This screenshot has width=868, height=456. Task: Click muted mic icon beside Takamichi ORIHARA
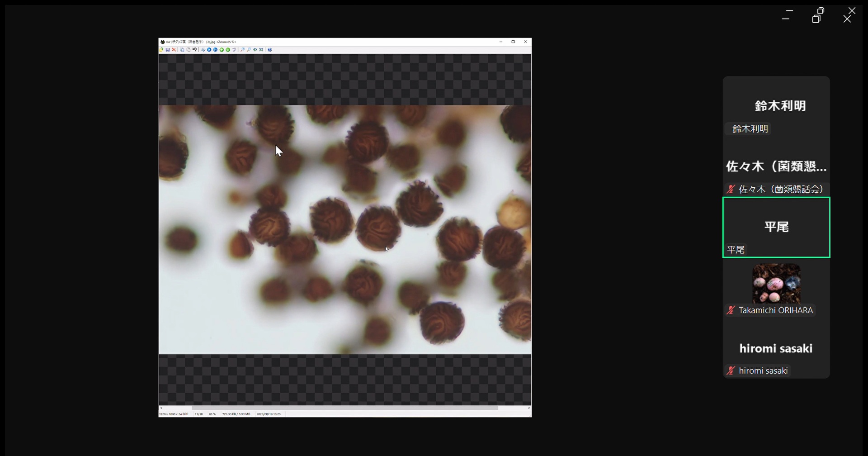click(731, 310)
